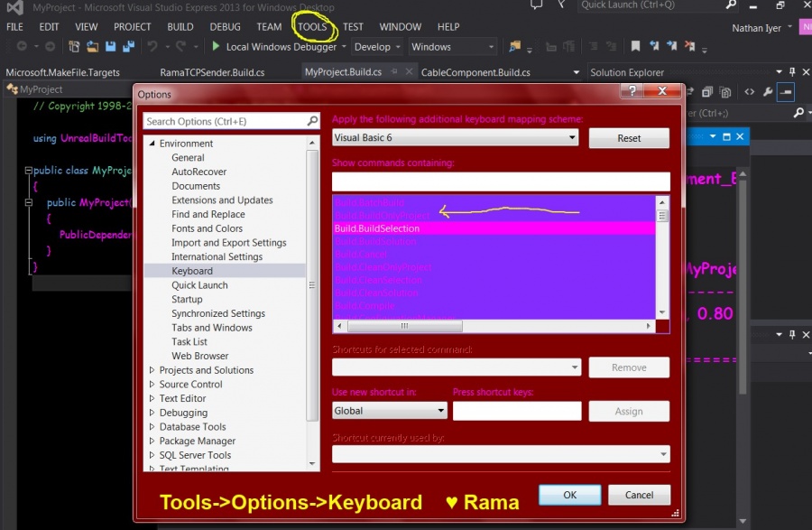The height and width of the screenshot is (530, 812).
Task: Click the Assign button
Action: pos(629,412)
